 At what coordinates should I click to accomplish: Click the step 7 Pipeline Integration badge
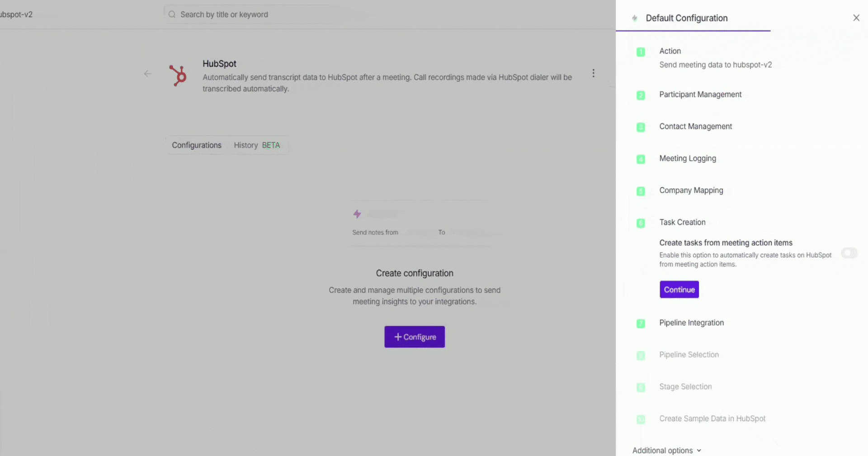(641, 323)
